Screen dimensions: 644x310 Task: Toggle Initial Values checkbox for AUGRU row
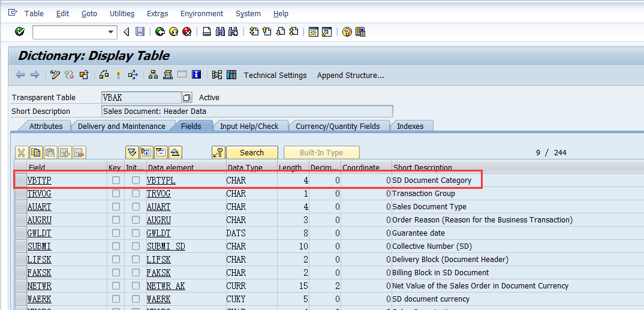click(x=136, y=219)
